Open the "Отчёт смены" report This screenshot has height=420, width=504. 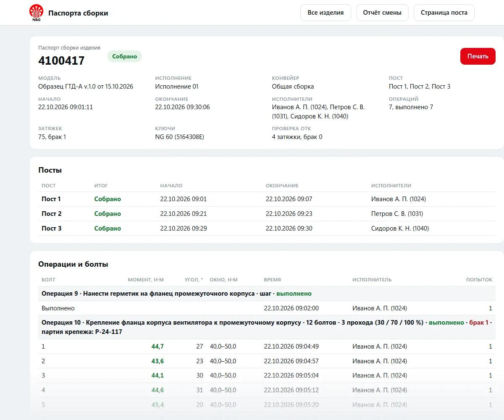tap(382, 13)
